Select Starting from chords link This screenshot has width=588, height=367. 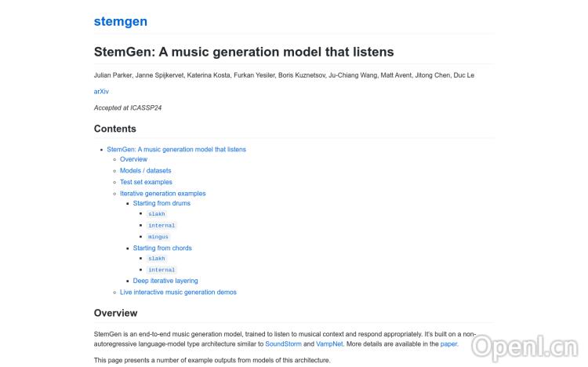[162, 248]
